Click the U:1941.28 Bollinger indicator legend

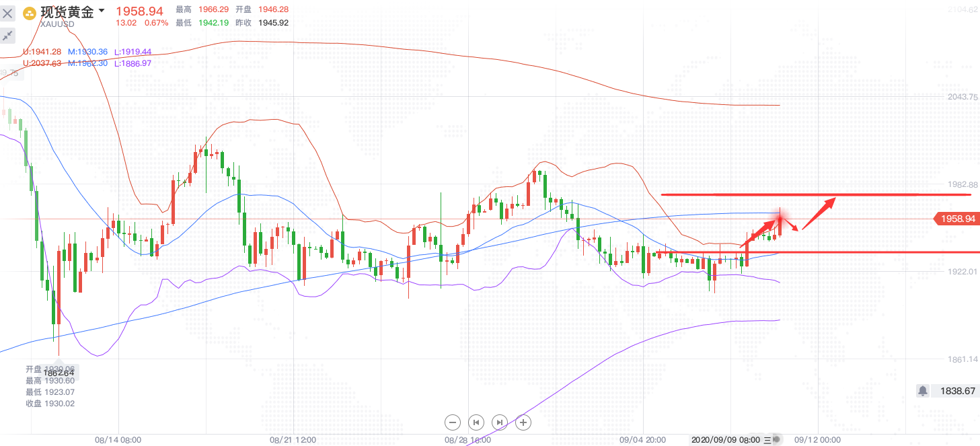(x=42, y=52)
